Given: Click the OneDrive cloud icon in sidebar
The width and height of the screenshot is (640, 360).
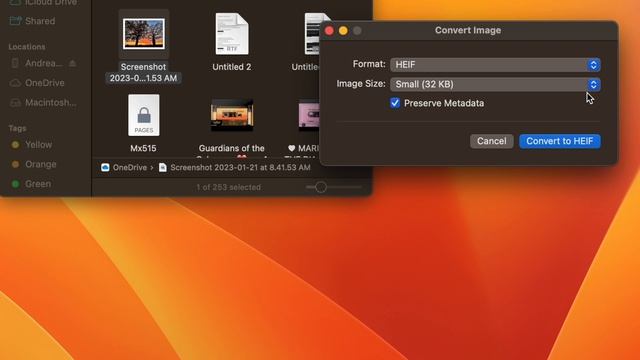Looking at the screenshot, I should [15, 83].
